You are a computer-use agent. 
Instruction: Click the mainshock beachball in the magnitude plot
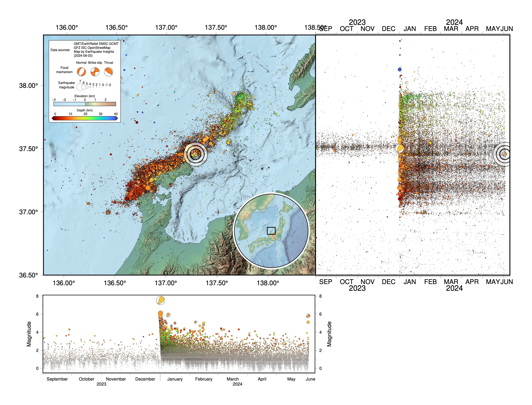(160, 301)
